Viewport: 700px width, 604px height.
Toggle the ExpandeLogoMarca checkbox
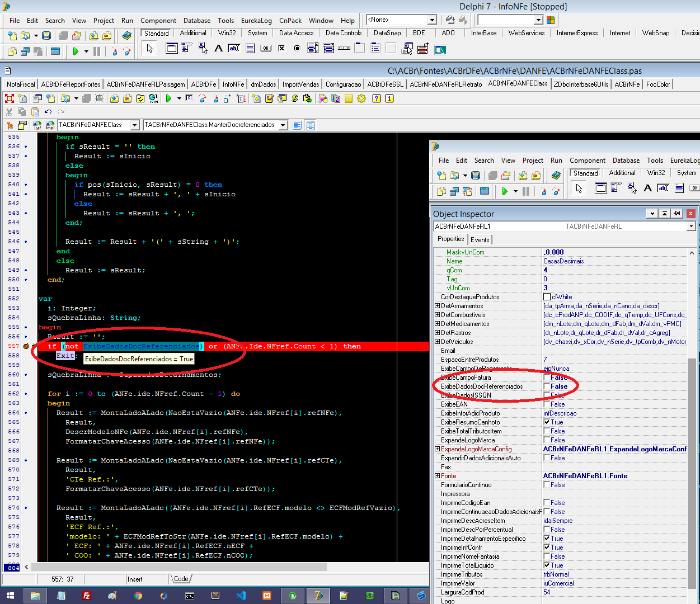coord(547,440)
